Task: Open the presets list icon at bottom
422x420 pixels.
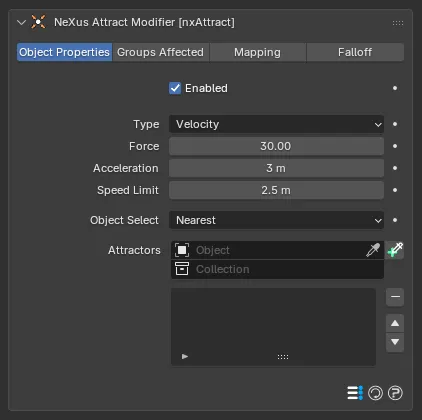Action: coord(355,393)
